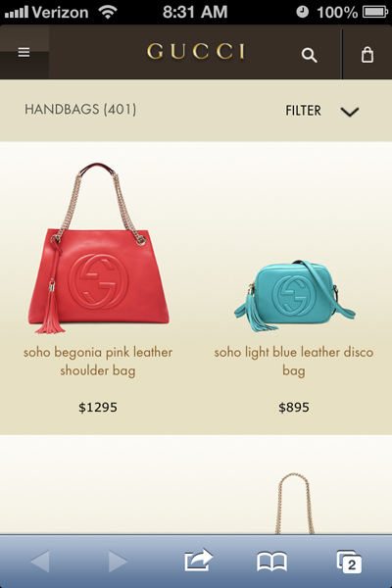Open the shopping bag icon

tap(367, 55)
